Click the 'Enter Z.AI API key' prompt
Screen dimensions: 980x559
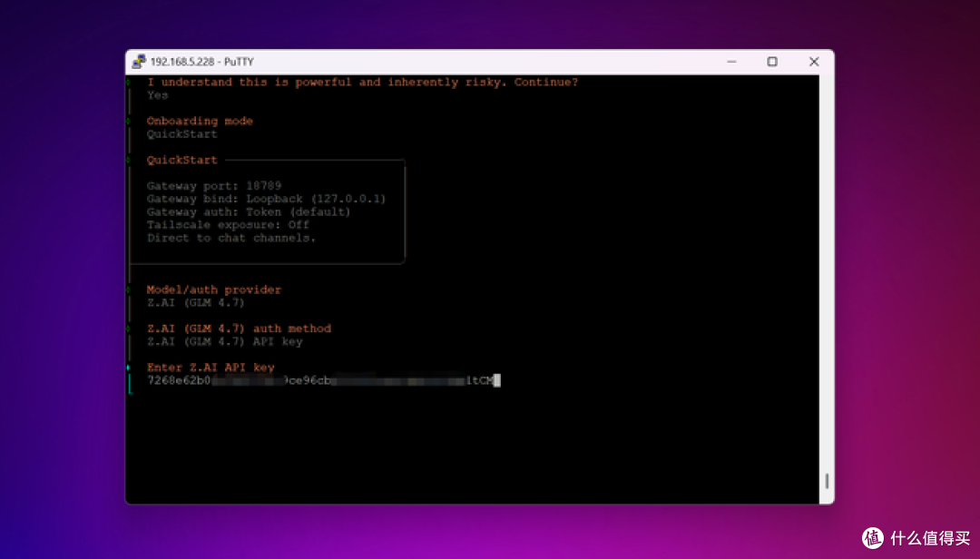(211, 367)
